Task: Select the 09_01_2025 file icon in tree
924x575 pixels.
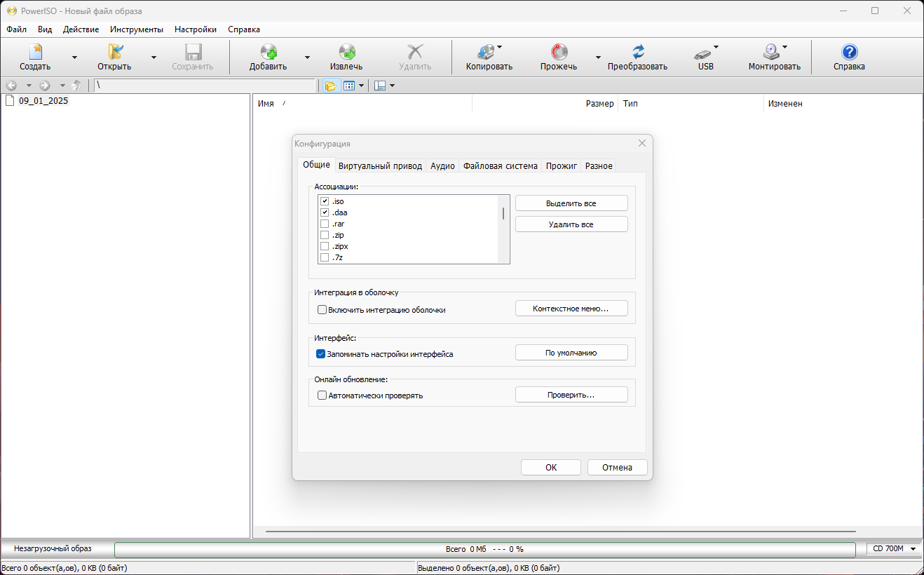Action: click(x=10, y=100)
